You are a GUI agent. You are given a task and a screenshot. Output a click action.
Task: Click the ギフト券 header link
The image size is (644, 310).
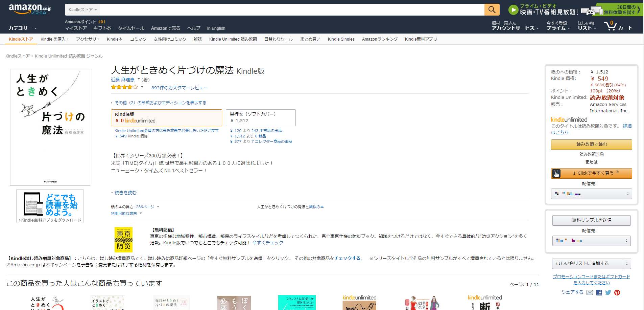pos(102,28)
